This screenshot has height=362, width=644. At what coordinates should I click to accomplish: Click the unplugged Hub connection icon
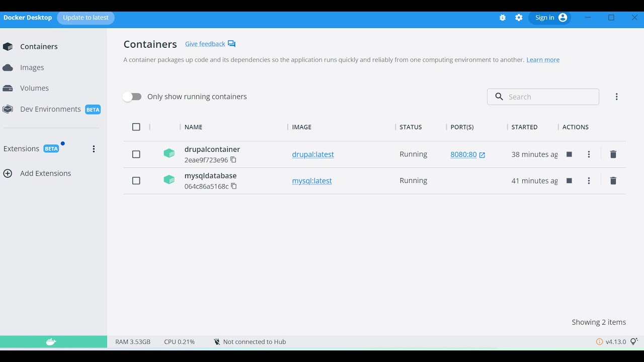pyautogui.click(x=217, y=342)
